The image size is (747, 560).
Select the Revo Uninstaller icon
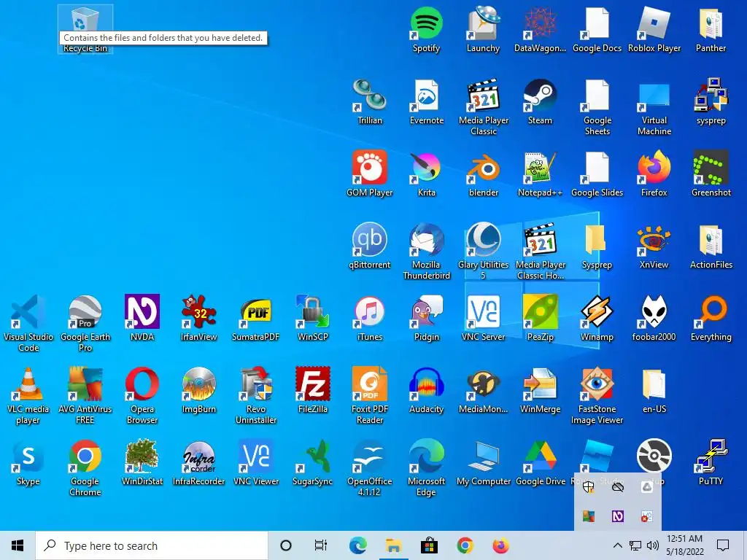coord(256,396)
